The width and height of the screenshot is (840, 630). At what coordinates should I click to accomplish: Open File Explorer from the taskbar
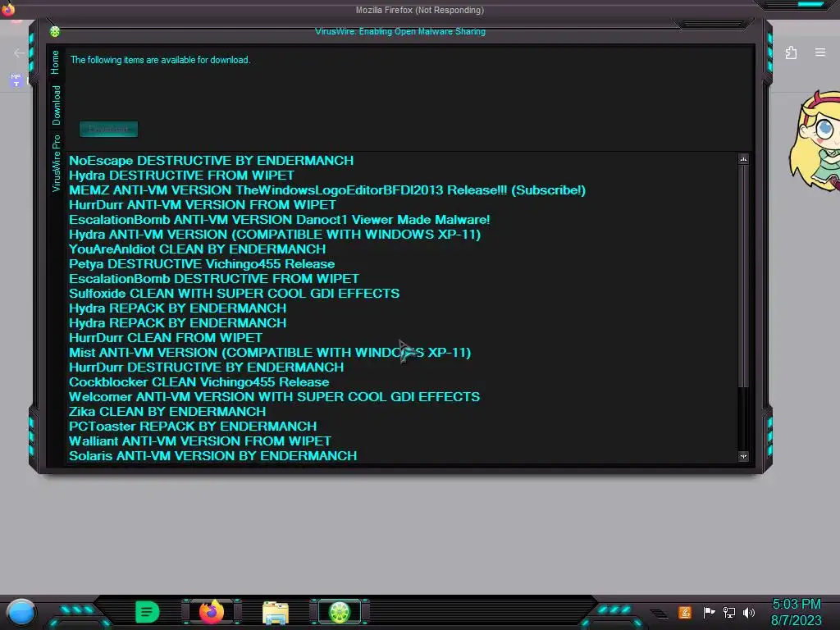pyautogui.click(x=276, y=612)
